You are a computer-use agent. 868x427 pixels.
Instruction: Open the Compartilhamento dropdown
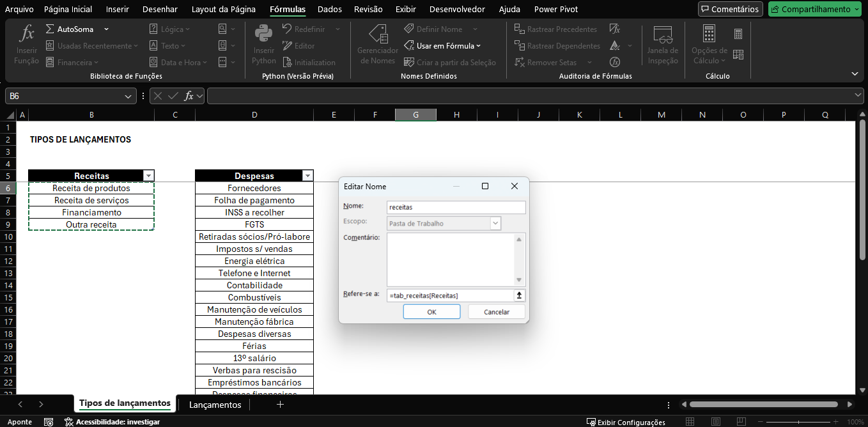point(815,9)
